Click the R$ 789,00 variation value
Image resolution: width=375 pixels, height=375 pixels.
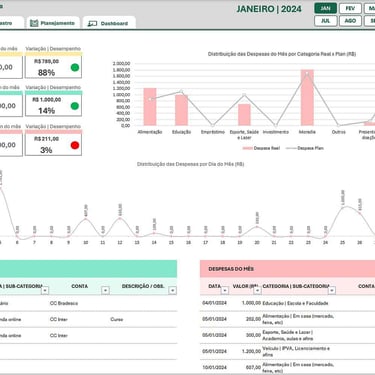[x=46, y=61]
